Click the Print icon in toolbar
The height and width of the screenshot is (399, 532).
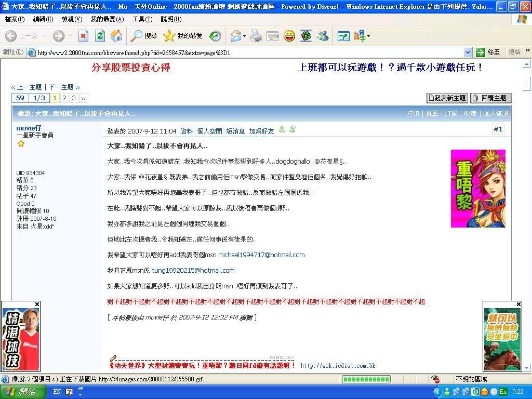pos(256,36)
